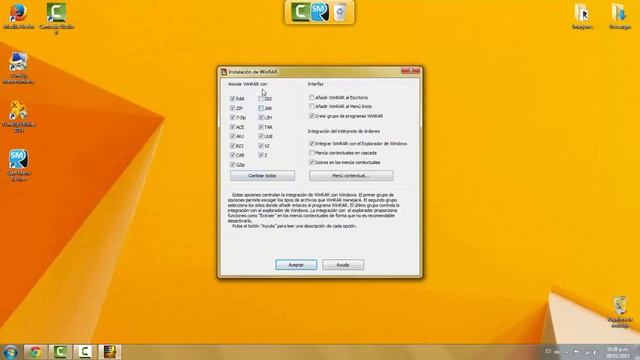
Task: Select the TuneUp Utilities 2014 desktop icon
Action: pyautogui.click(x=18, y=116)
